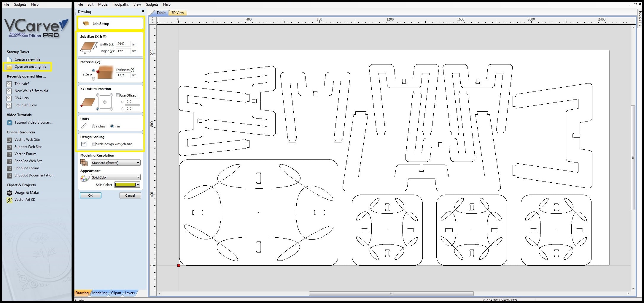Image resolution: width=644 pixels, height=303 pixels.
Task: Open Help menu in the startup window
Action: (35, 4)
